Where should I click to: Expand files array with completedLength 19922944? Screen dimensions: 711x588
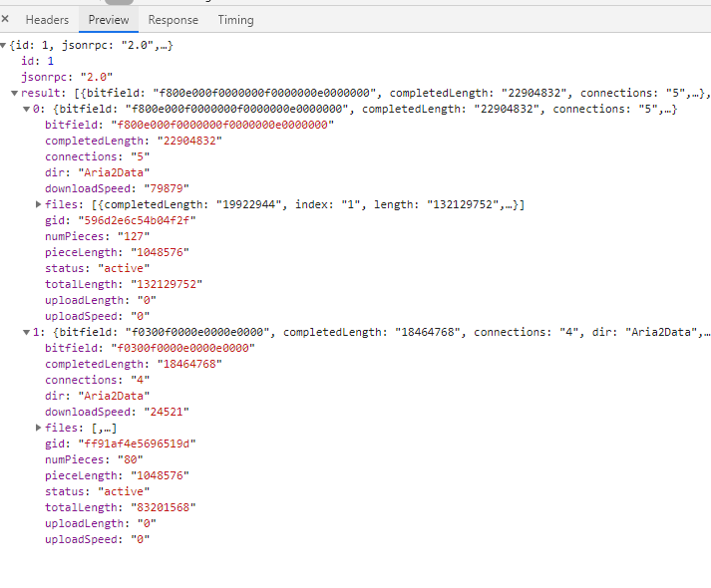click(x=39, y=204)
